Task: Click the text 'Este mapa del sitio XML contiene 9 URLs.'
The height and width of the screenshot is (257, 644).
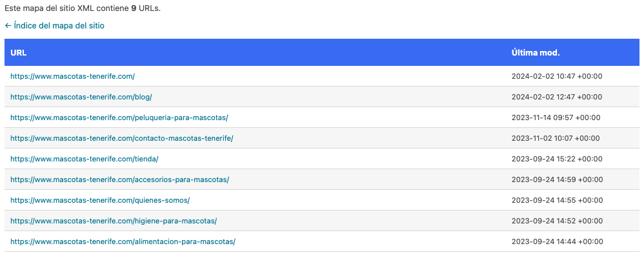Action: point(83,8)
